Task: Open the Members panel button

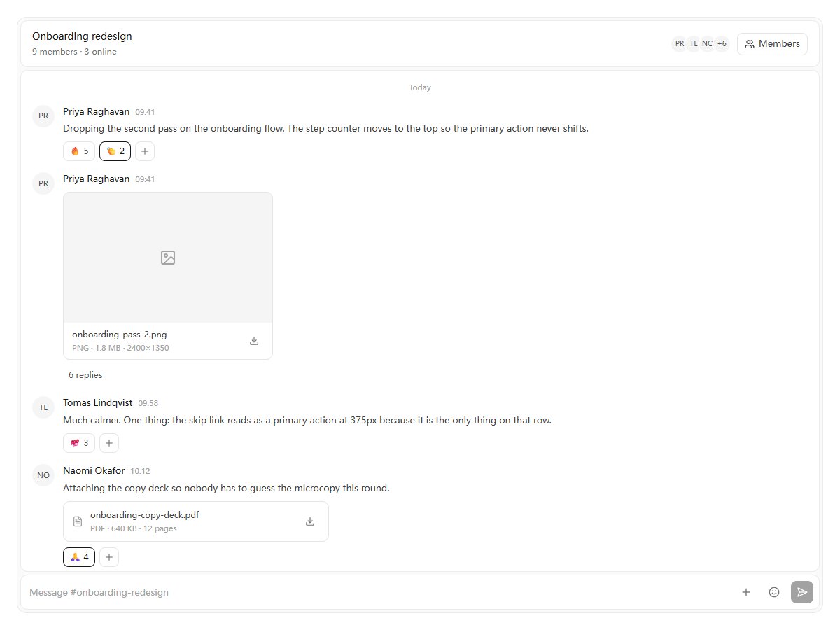Action: 772,44
